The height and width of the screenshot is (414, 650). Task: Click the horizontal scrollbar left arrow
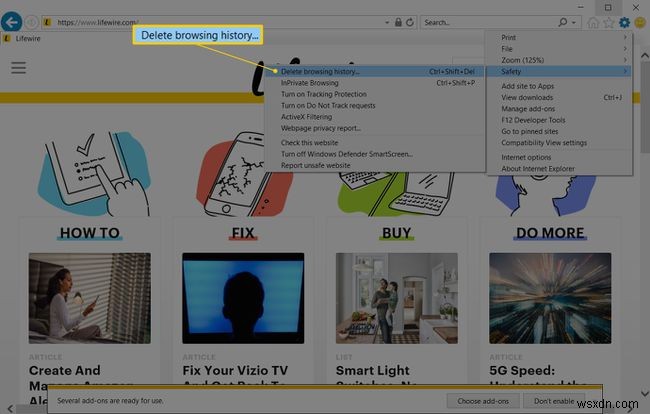pyautogui.click(x=10, y=409)
